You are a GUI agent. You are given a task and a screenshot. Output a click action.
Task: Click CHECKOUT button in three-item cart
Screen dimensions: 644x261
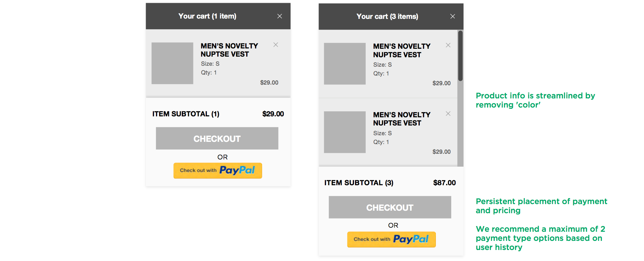click(390, 207)
